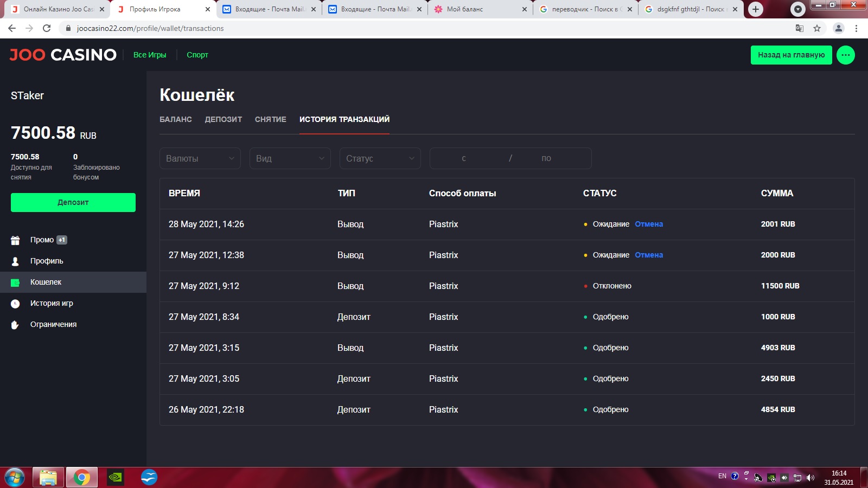Click the History of games clock icon
This screenshot has height=488, width=868.
[x=15, y=304]
